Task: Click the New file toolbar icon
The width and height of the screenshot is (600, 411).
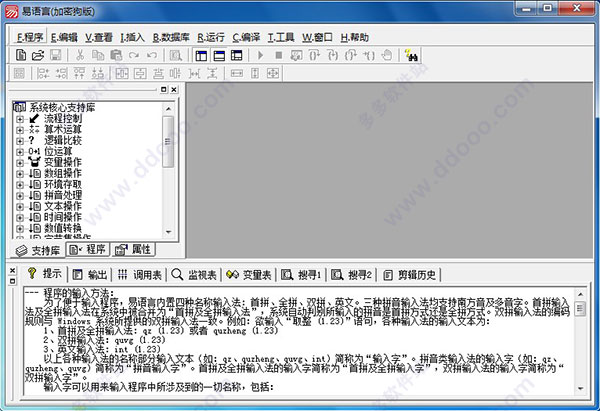Action: pyautogui.click(x=21, y=55)
